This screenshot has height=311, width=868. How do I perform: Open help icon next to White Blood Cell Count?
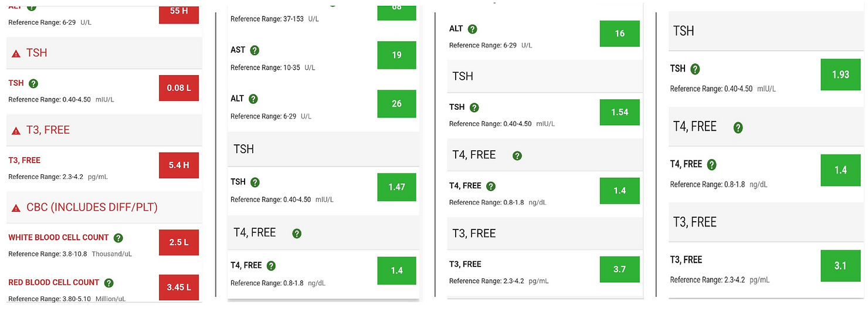[x=118, y=238]
